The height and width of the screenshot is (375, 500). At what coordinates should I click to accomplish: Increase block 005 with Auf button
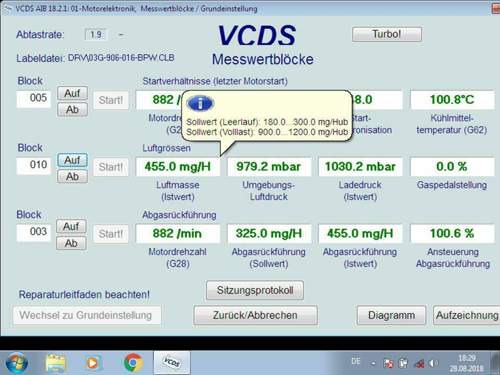(72, 93)
